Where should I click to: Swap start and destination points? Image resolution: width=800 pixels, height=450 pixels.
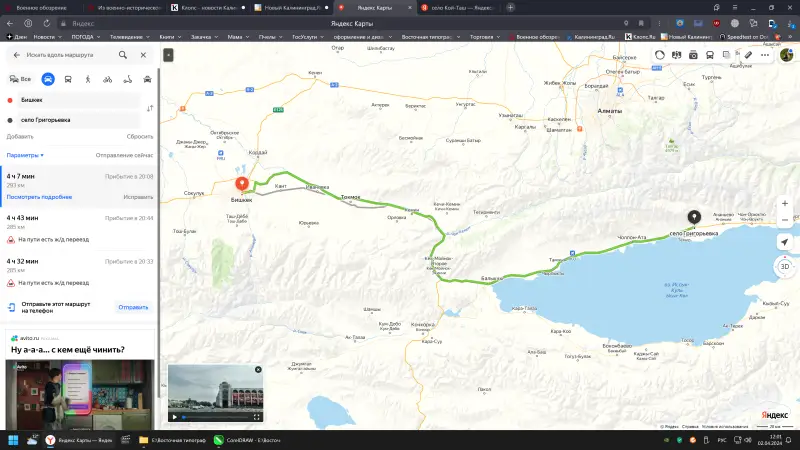pos(149,108)
